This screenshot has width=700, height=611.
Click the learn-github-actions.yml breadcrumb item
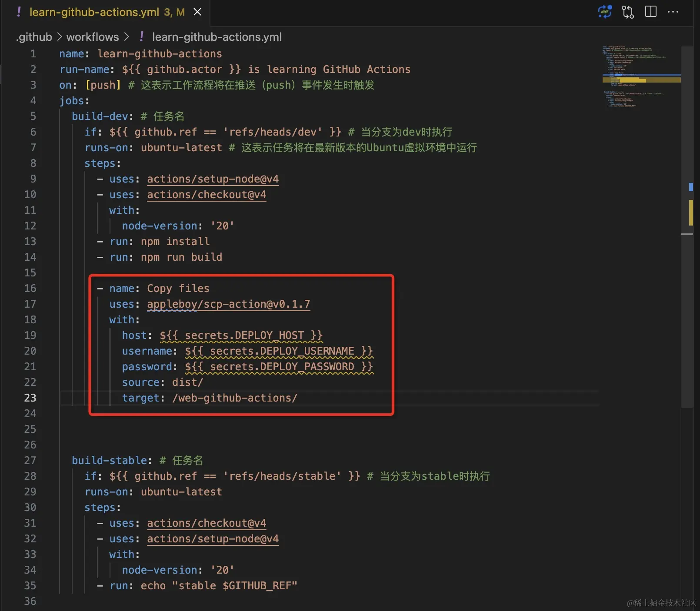point(217,37)
